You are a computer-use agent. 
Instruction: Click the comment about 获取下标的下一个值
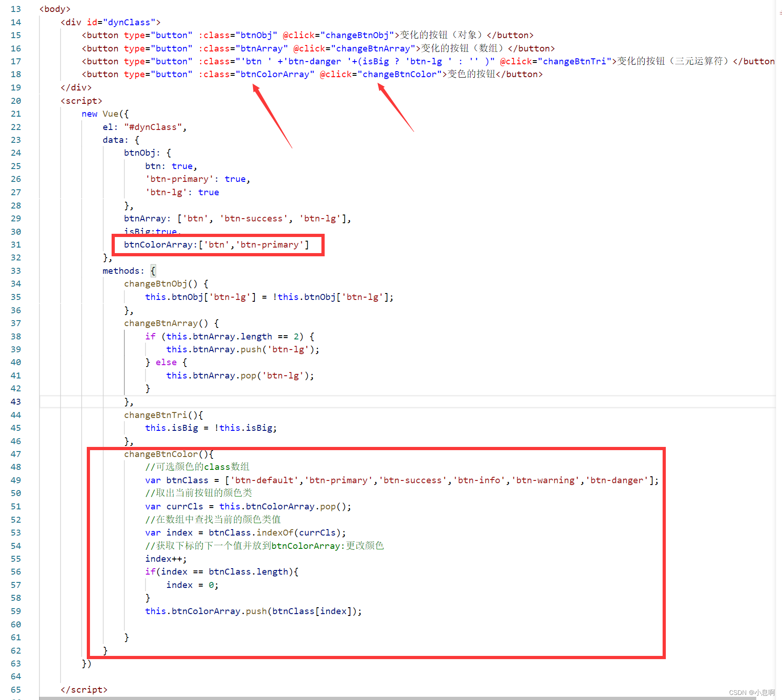pos(264,546)
